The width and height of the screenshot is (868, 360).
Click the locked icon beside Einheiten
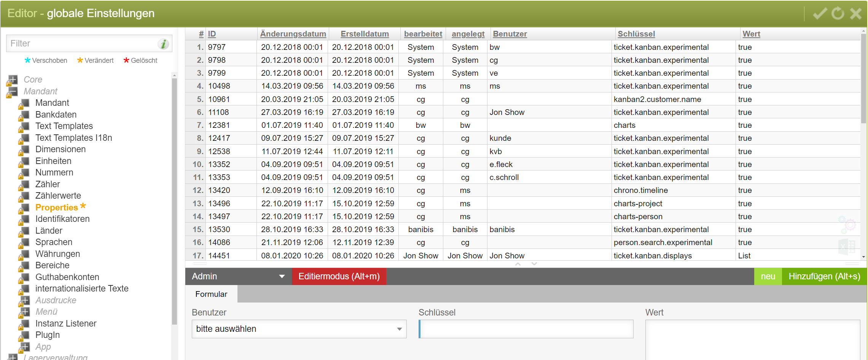coord(24,161)
